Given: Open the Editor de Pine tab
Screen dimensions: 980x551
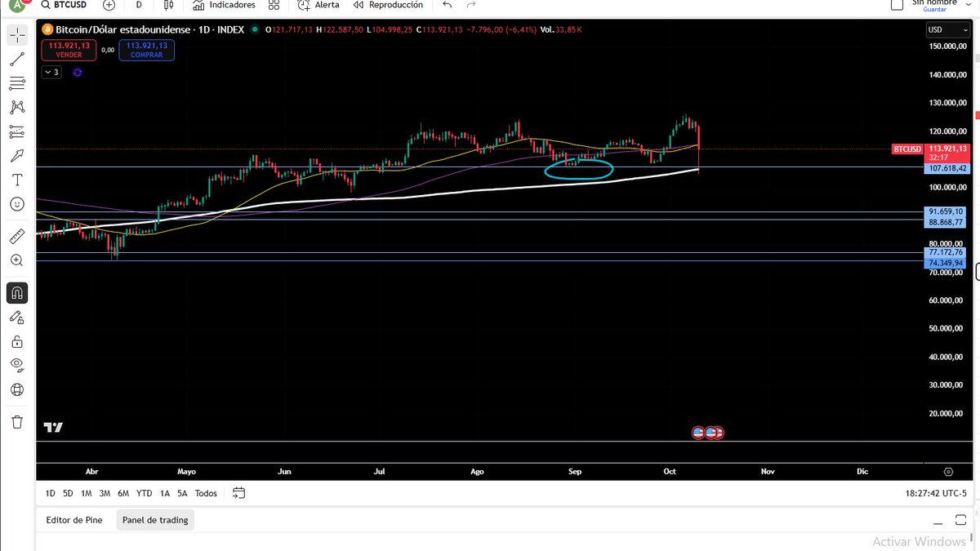Looking at the screenshot, I should click(x=74, y=520).
